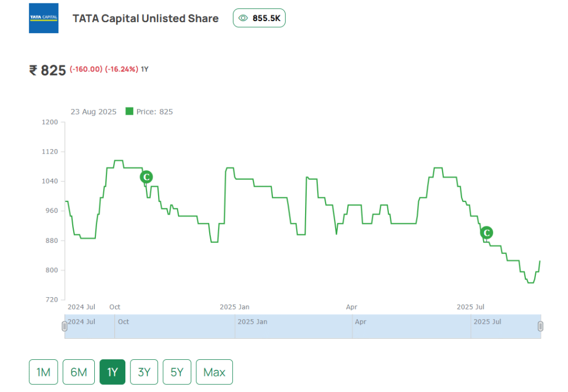Click the 2025 Jan segment in range navigator
568x392 pixels.
tap(294, 327)
